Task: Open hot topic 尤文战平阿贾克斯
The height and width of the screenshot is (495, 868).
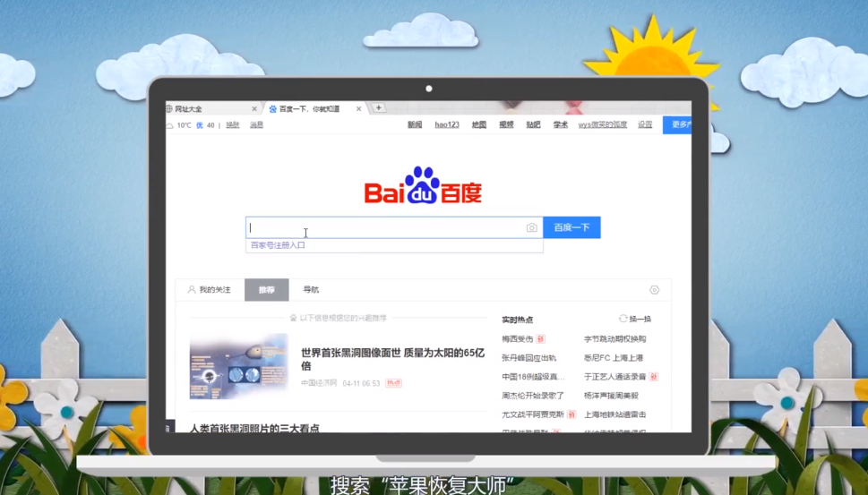Action: [x=533, y=414]
